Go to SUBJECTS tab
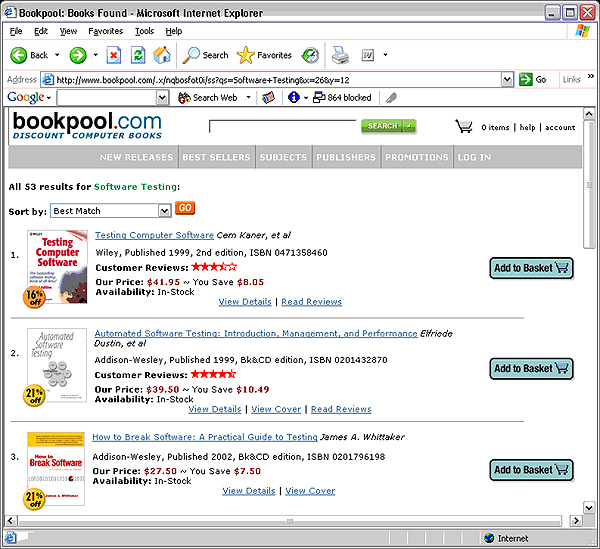Viewport: 600px width, 549px height. pos(283,157)
